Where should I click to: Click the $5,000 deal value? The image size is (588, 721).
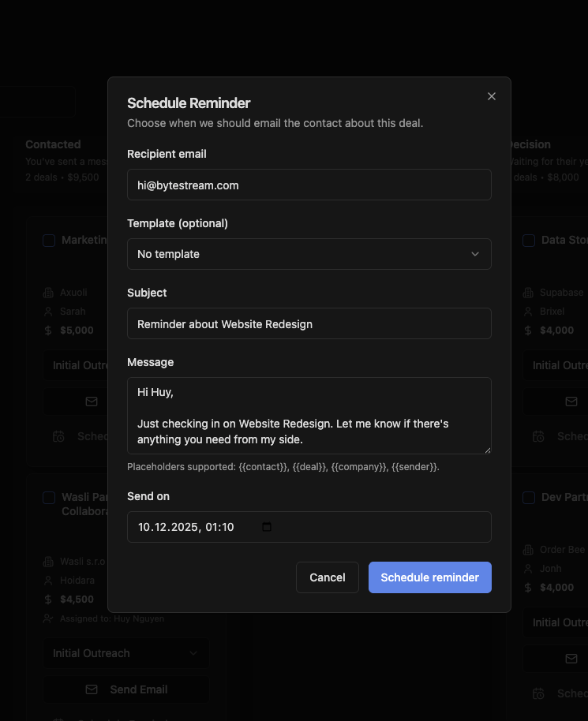[x=77, y=331]
